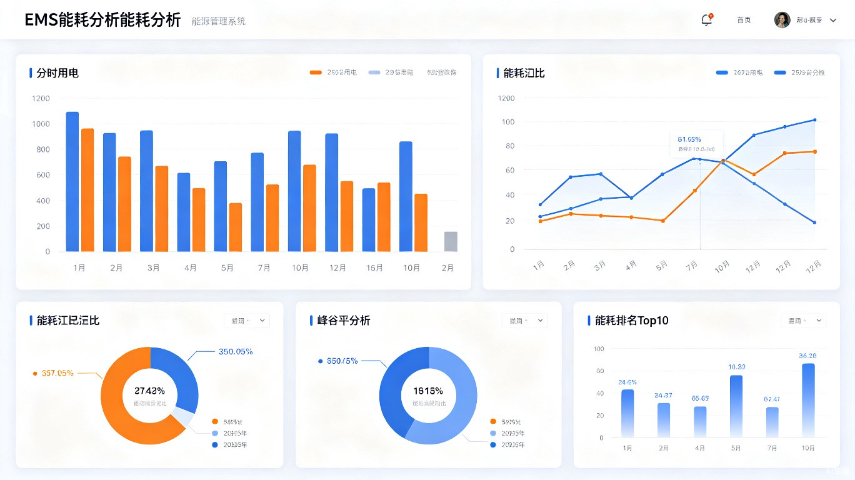Click the orange line point above 5月
Screen dimensions: 855x480
(x=663, y=221)
